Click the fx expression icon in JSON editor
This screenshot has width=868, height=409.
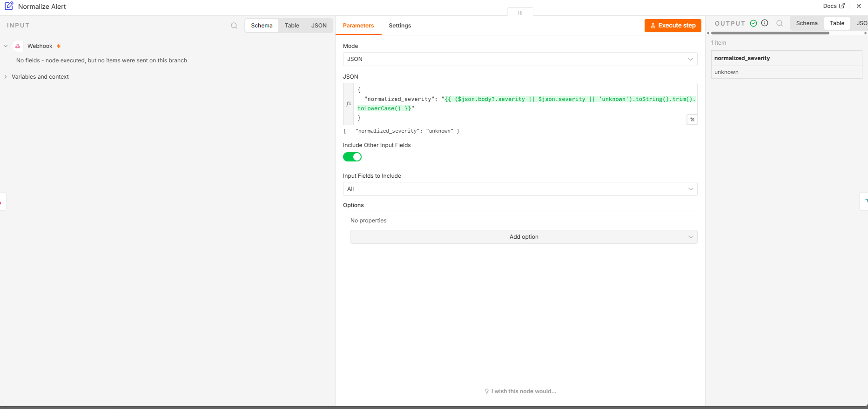[349, 104]
